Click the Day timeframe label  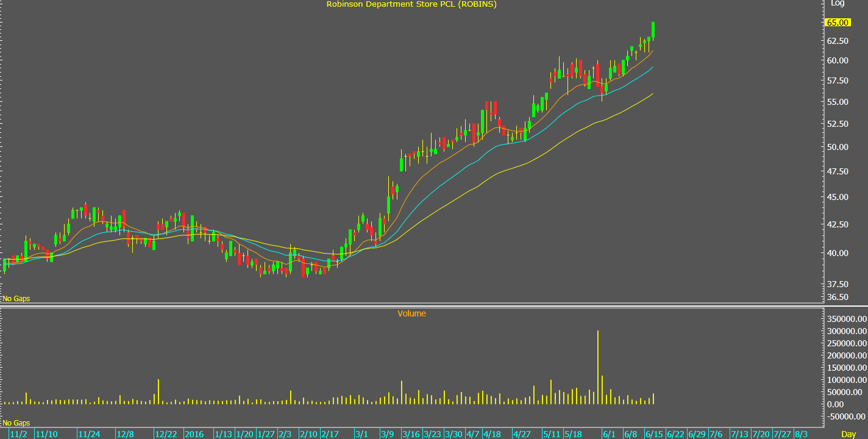(x=848, y=434)
